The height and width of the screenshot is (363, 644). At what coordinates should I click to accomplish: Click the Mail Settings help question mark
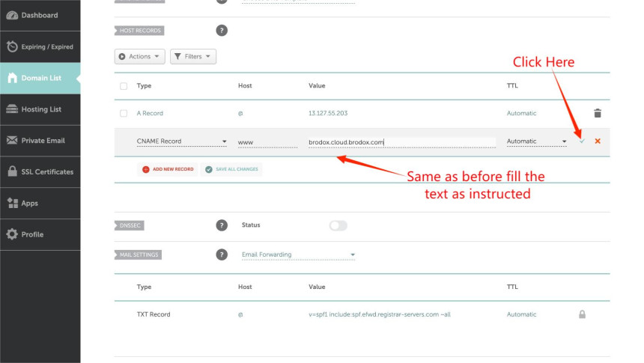coord(221,254)
